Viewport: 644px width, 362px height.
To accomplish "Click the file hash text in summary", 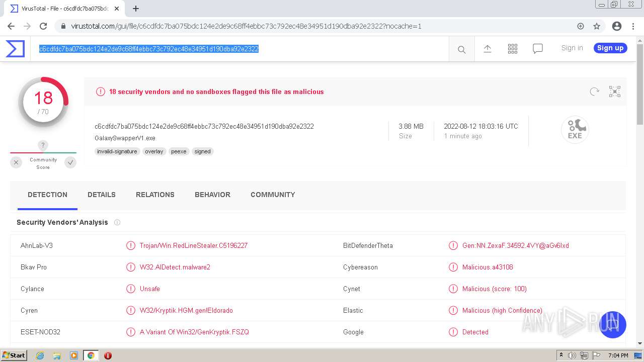I will click(204, 126).
